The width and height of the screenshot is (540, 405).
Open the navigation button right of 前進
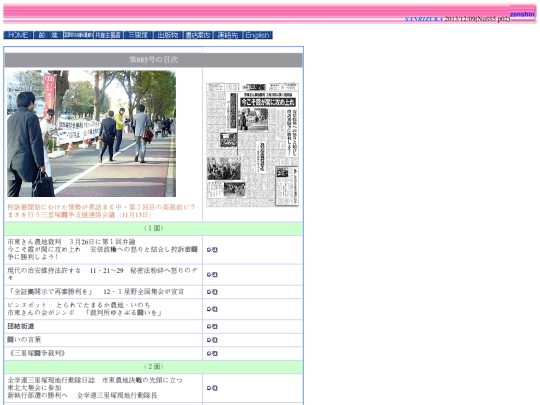pyautogui.click(x=78, y=35)
